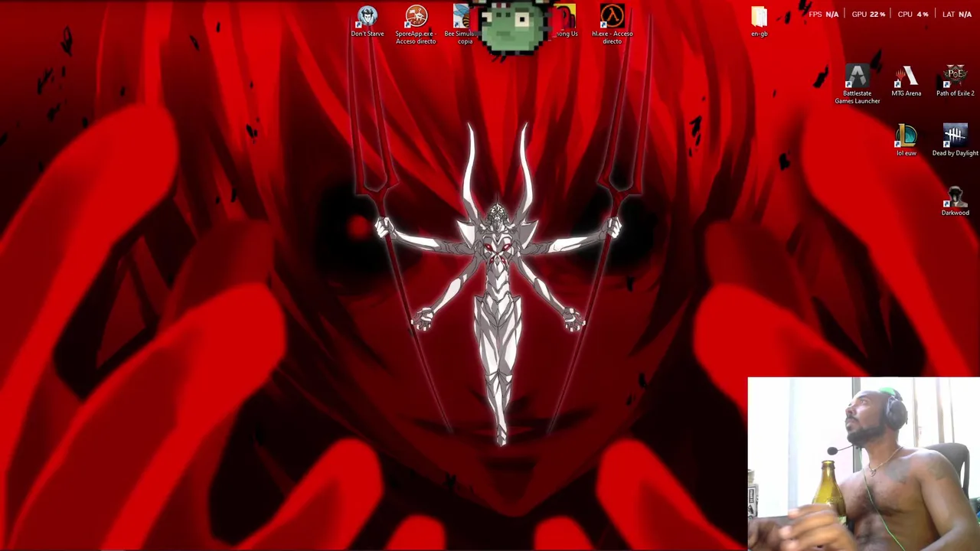980x551 pixels.
Task: Launch the Dead by Daylight shortcut
Action: (955, 141)
